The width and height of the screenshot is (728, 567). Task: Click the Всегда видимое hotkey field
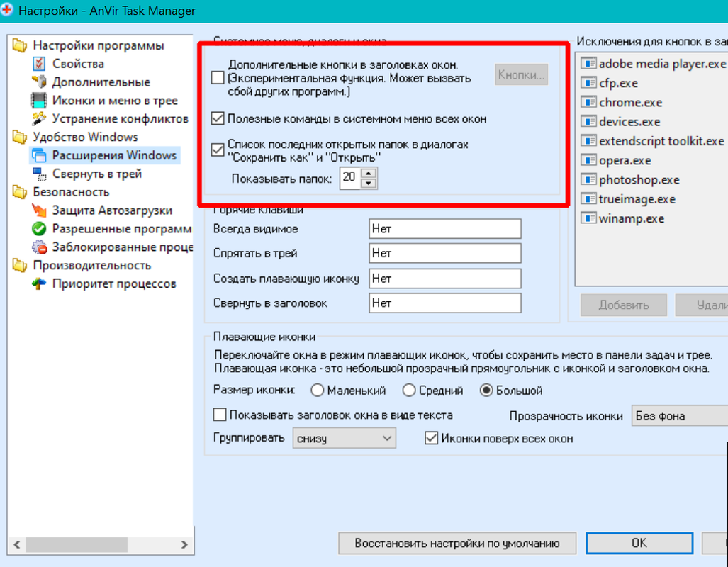pyautogui.click(x=444, y=229)
